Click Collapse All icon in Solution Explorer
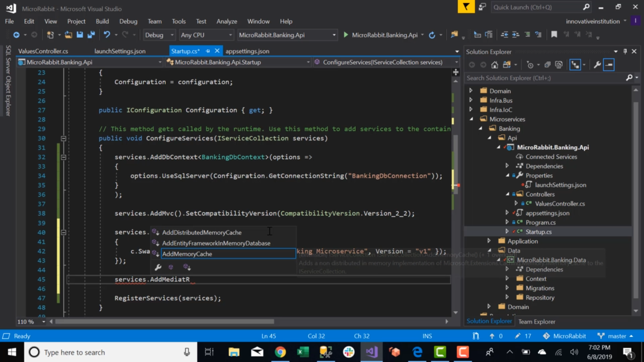Viewport: 644px width, 362px height. point(547,65)
